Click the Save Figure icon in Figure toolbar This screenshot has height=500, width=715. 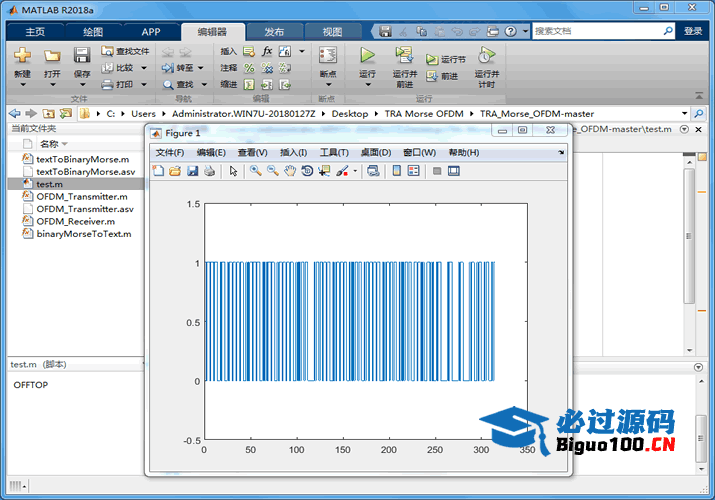(x=192, y=171)
